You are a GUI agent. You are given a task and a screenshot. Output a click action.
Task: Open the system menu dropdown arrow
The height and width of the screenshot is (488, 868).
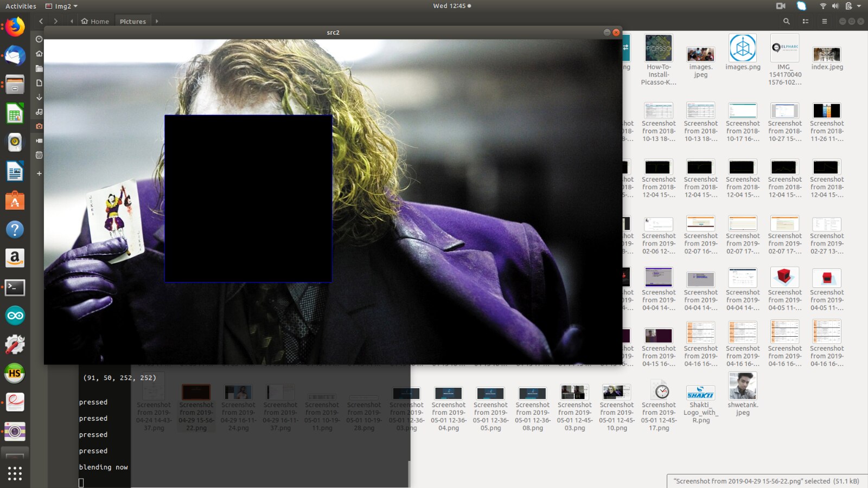point(859,6)
